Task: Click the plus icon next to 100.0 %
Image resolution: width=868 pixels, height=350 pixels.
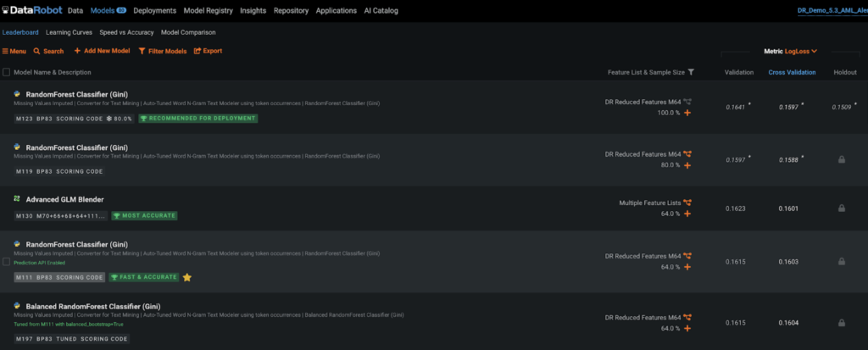Action: 687,113
